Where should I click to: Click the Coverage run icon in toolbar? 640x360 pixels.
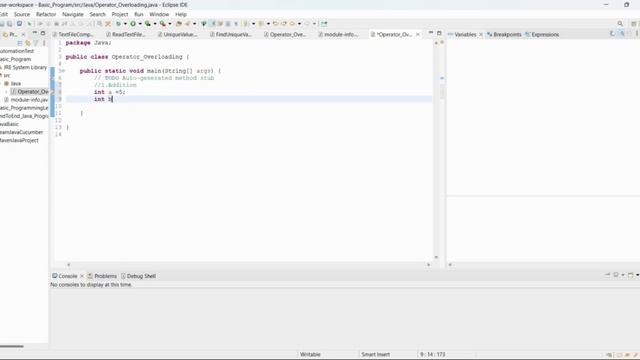[x=148, y=24]
